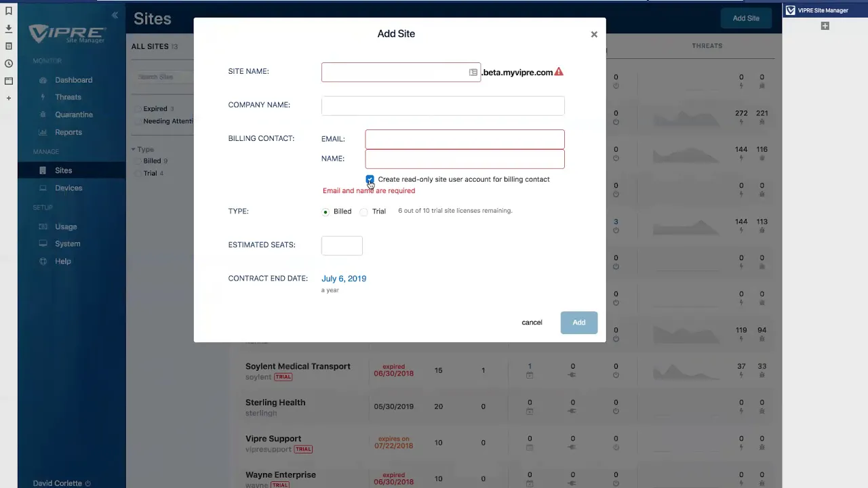Open the Usage menu item
868x488 pixels.
[66, 226]
